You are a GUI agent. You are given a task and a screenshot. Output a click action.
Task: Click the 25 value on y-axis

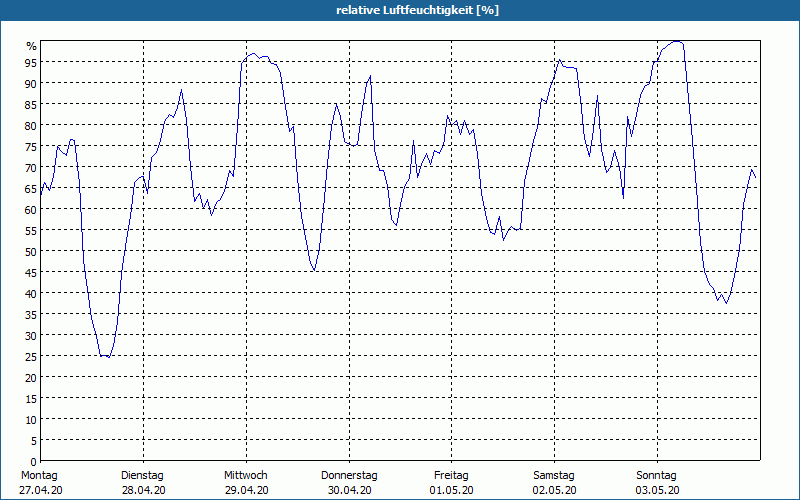click(x=31, y=357)
